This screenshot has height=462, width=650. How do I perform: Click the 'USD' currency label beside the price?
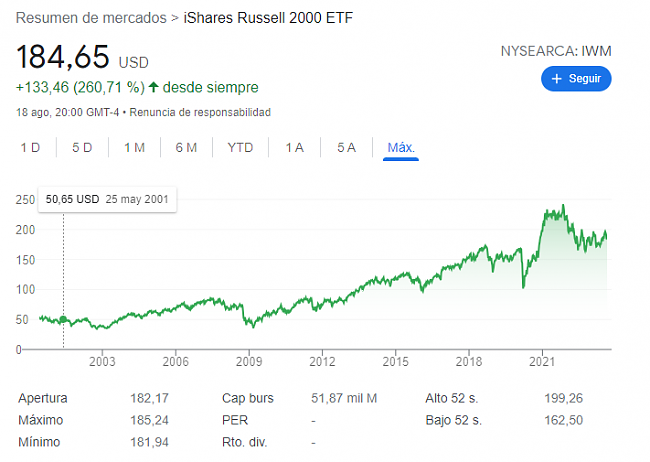click(133, 63)
